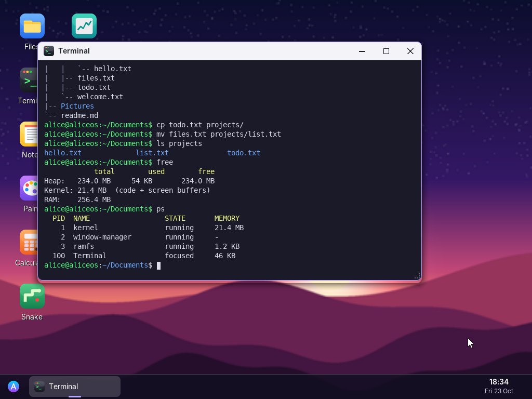Open the green chart monitor desktop icon

84,26
